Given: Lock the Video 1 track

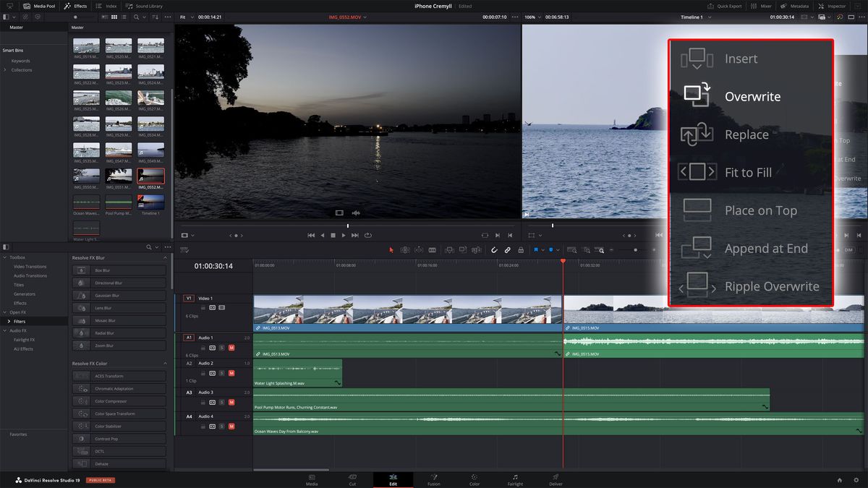Looking at the screenshot, I should tap(203, 307).
